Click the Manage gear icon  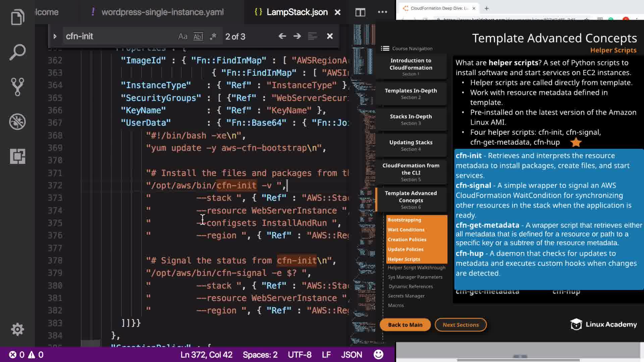coord(17,329)
